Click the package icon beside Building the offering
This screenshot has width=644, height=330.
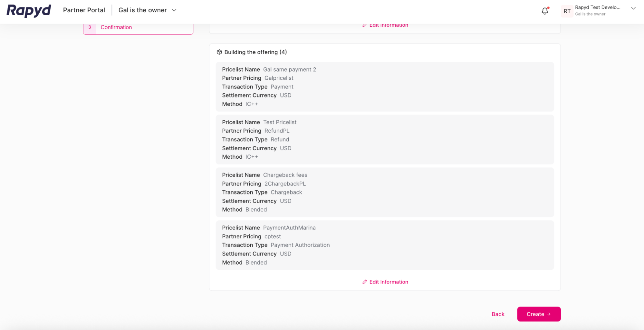[x=219, y=52]
